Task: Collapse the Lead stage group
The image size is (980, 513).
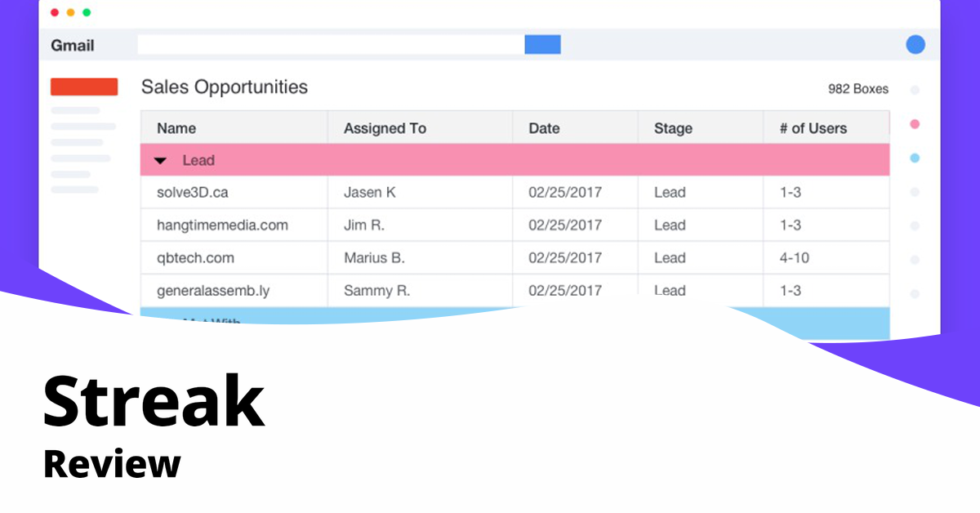Action: (x=161, y=161)
